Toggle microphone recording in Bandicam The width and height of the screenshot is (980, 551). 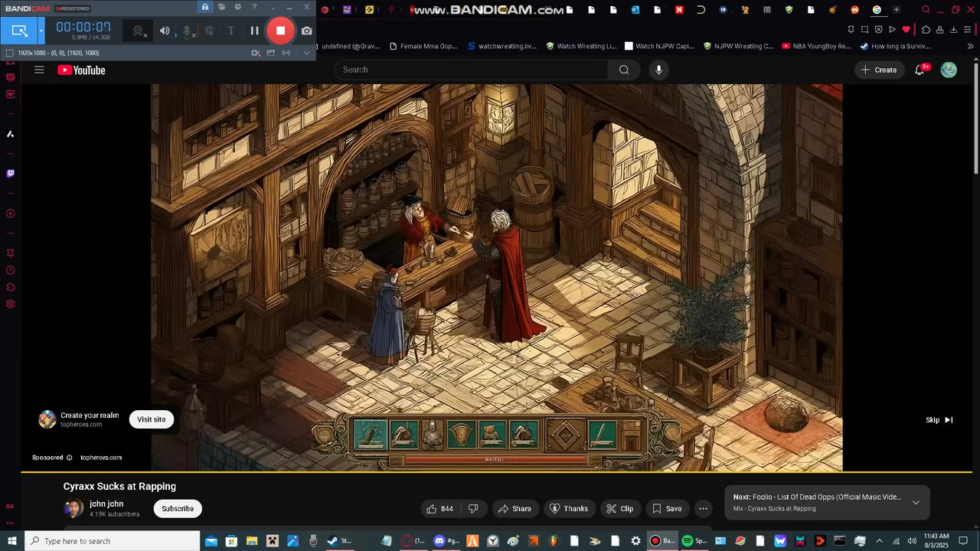(x=187, y=31)
